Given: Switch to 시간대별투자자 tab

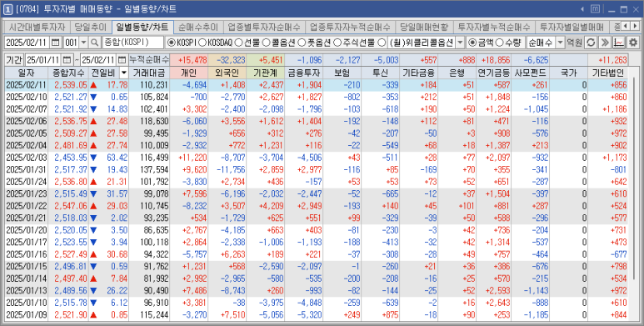Looking at the screenshot, I should [x=37, y=28].
